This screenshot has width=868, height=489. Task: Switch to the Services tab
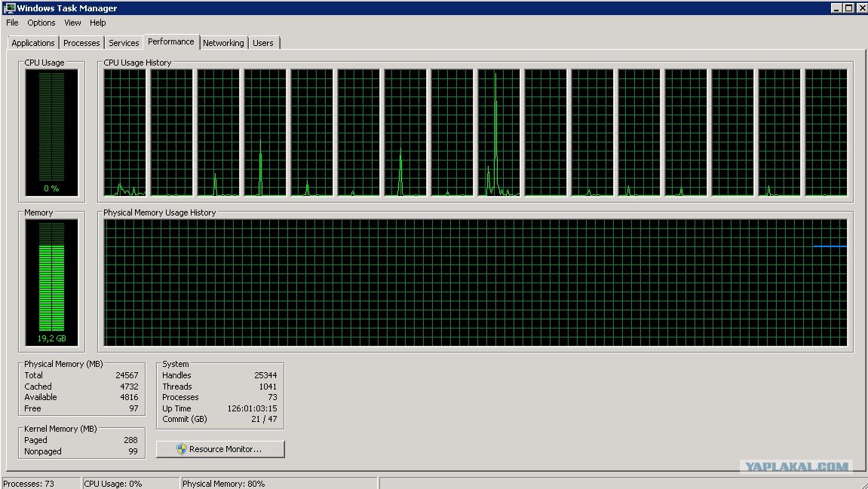(x=124, y=43)
